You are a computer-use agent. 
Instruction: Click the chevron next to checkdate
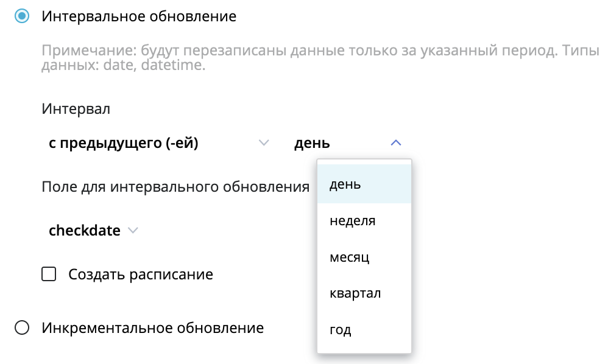coord(133,231)
